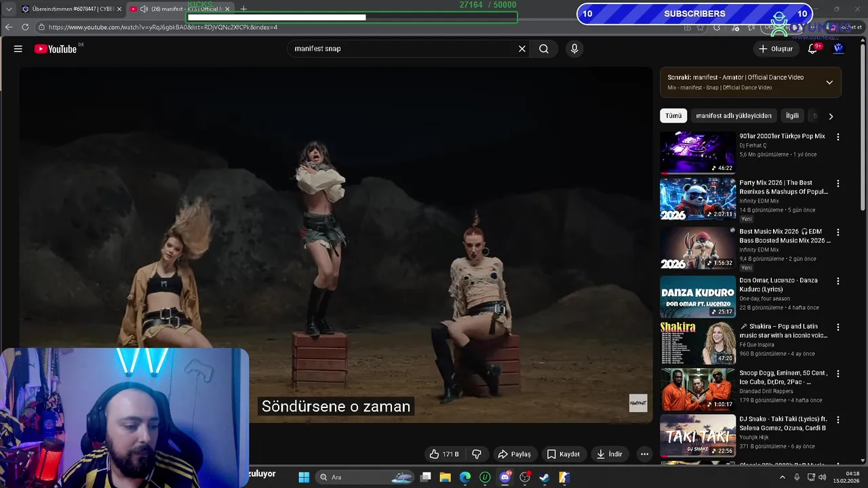
Task: Open Infinity EDM Mix channel under Party Mix
Action: 759,201
